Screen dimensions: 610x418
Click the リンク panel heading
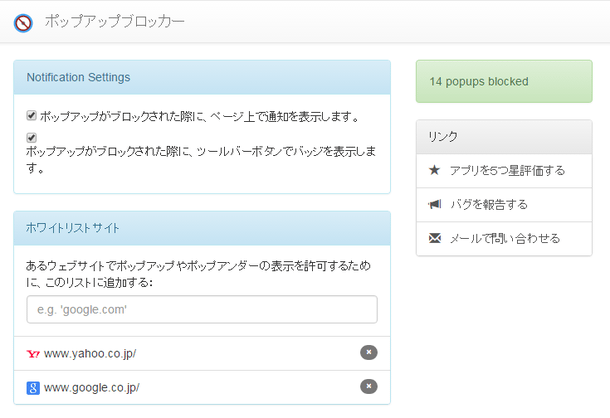[443, 137]
